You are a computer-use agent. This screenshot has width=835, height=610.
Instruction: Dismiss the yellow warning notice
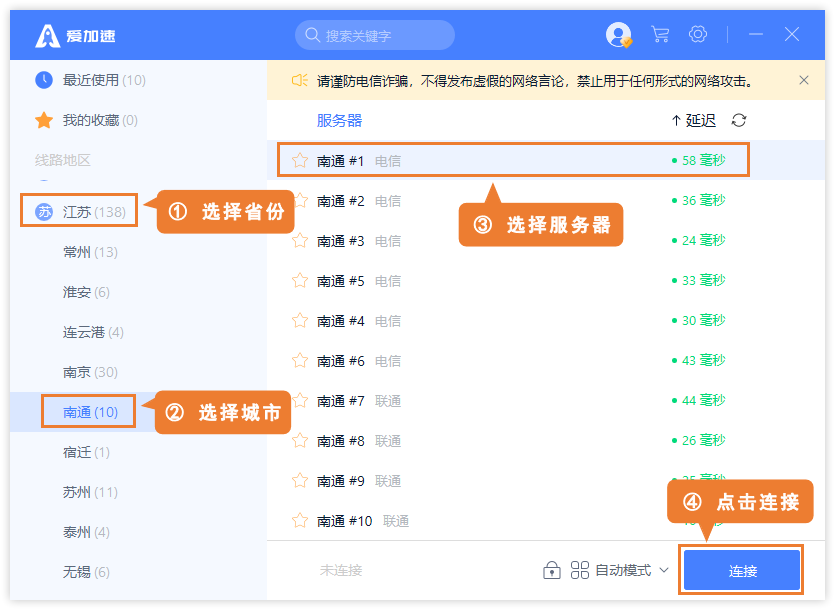click(804, 80)
